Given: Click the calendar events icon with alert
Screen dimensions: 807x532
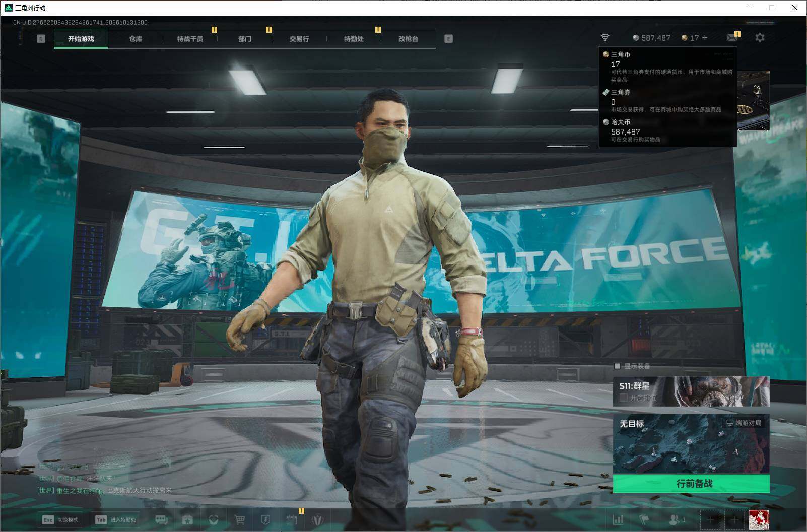Looking at the screenshot, I should click(x=292, y=519).
